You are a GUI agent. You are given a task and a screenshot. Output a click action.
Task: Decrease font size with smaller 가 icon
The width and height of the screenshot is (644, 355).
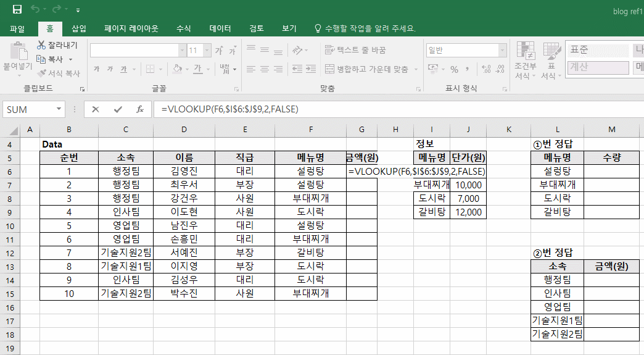click(x=233, y=50)
